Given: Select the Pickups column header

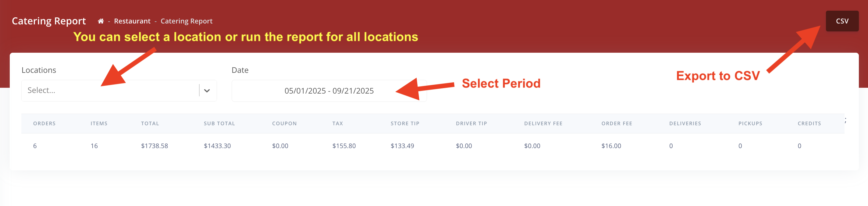Looking at the screenshot, I should [750, 123].
